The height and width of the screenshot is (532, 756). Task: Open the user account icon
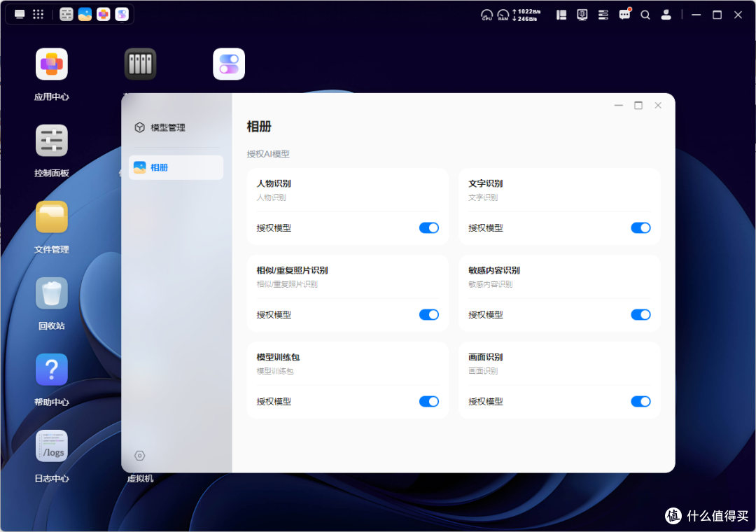pyautogui.click(x=666, y=15)
